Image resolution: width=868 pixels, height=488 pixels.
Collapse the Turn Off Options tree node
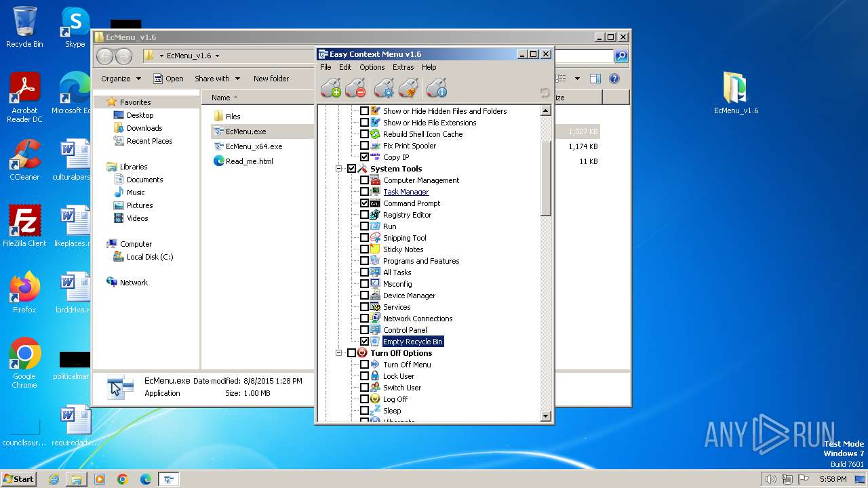pyautogui.click(x=339, y=353)
